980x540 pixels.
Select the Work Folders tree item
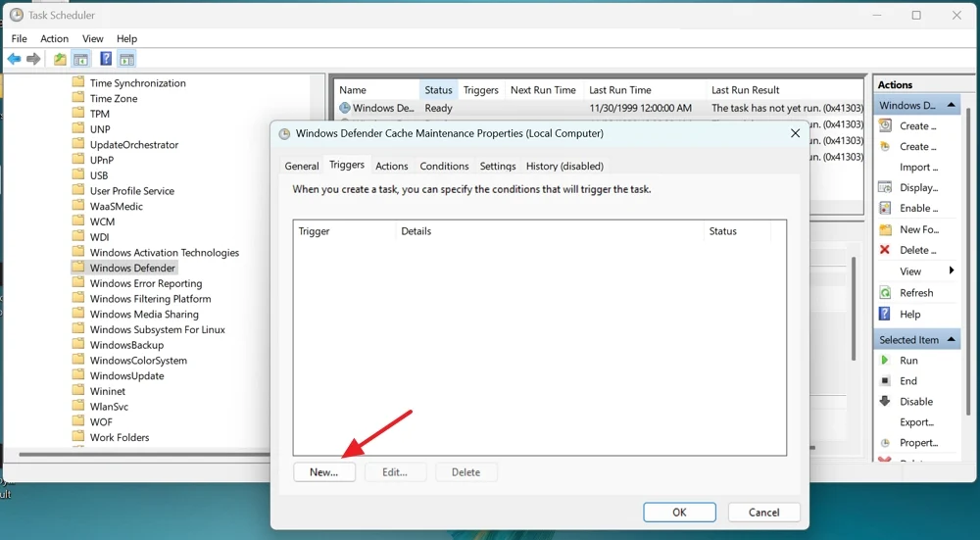(111, 437)
